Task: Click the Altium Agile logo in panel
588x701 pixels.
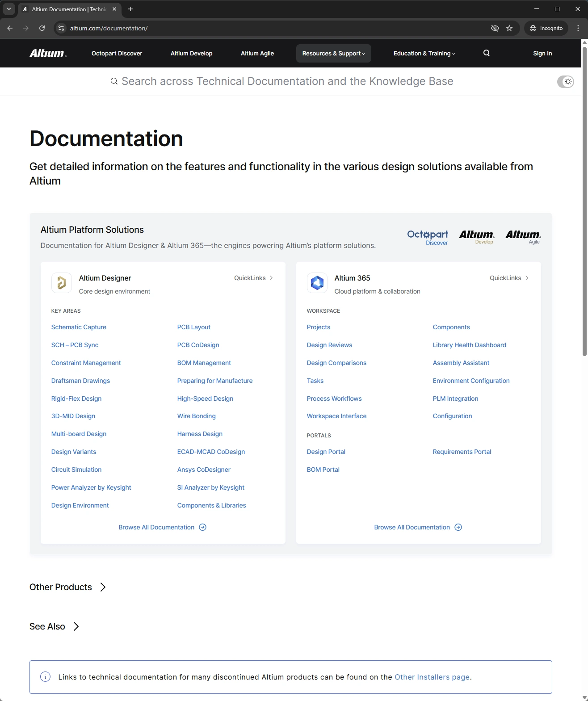Action: (x=523, y=237)
